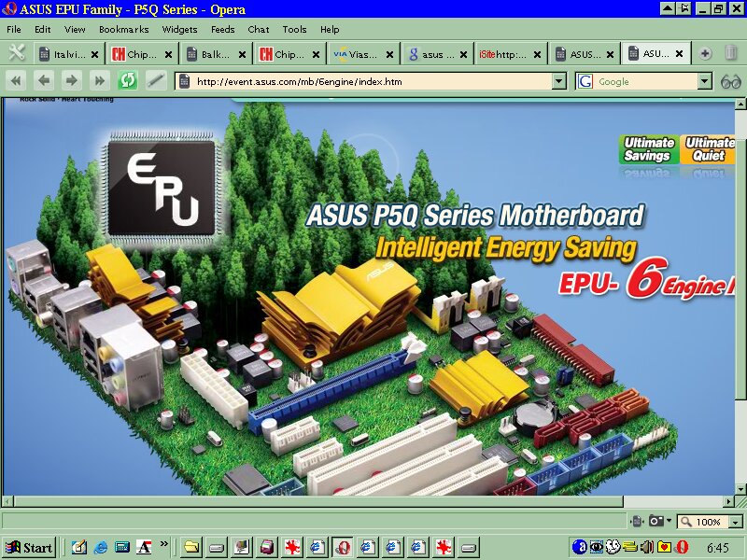Click the horizontal scrollbar thumb
Image resolution: width=747 pixels, height=560 pixels.
pyautogui.click(x=318, y=501)
